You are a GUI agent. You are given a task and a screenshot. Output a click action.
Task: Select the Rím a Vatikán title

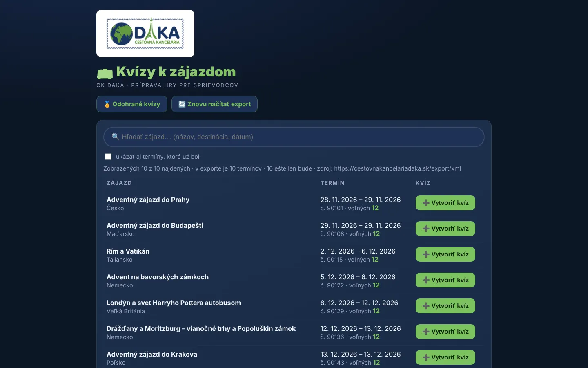coord(128,251)
